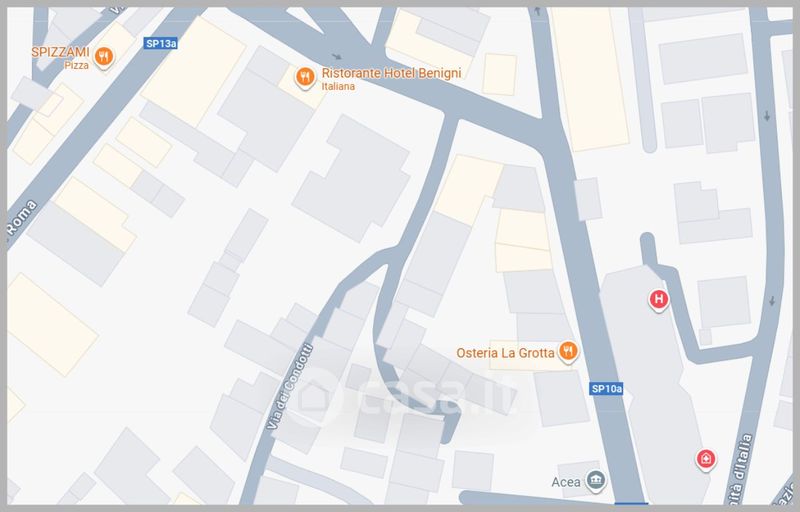
Task: Click the Via dei Condotti street name
Action: coord(289,387)
